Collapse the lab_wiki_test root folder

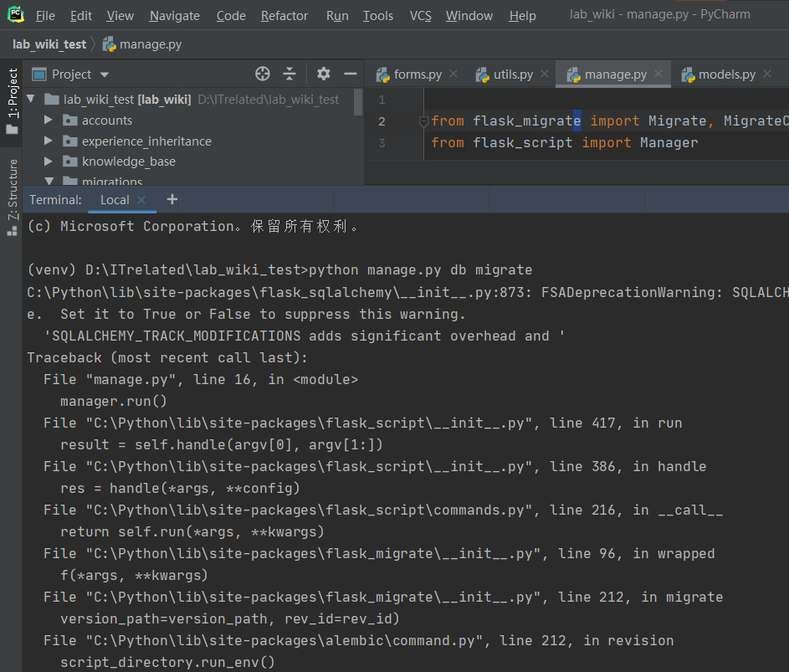(32, 100)
